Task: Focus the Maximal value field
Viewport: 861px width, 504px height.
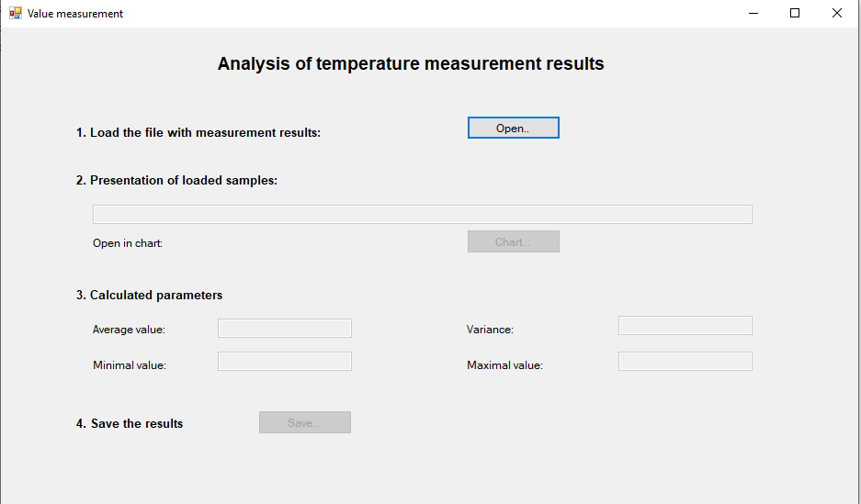Action: [x=685, y=362]
